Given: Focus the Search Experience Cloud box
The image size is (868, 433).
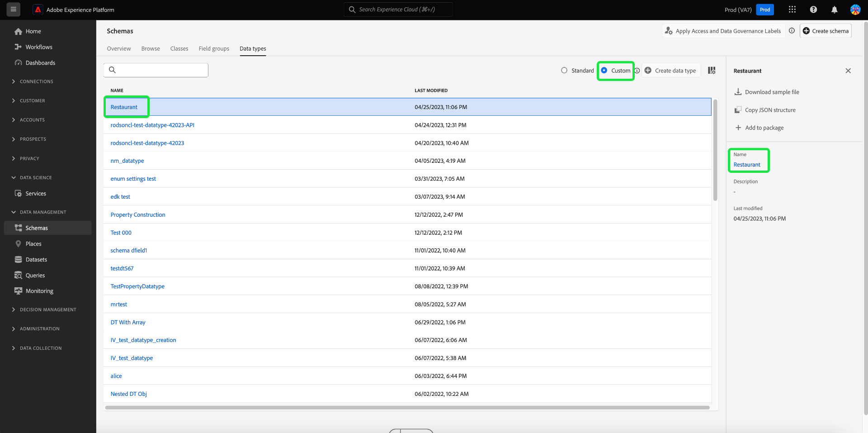Looking at the screenshot, I should [x=398, y=10].
